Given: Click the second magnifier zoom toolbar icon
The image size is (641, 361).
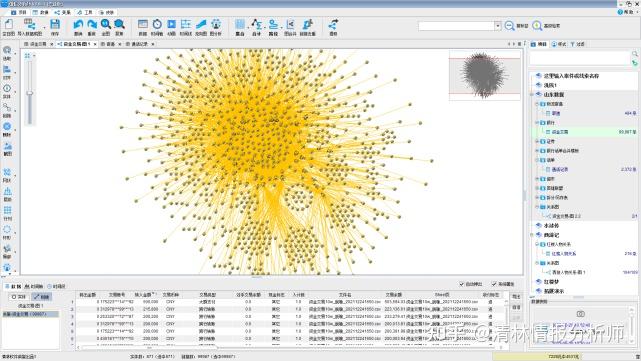Looking at the screenshot, I should tap(119, 25).
